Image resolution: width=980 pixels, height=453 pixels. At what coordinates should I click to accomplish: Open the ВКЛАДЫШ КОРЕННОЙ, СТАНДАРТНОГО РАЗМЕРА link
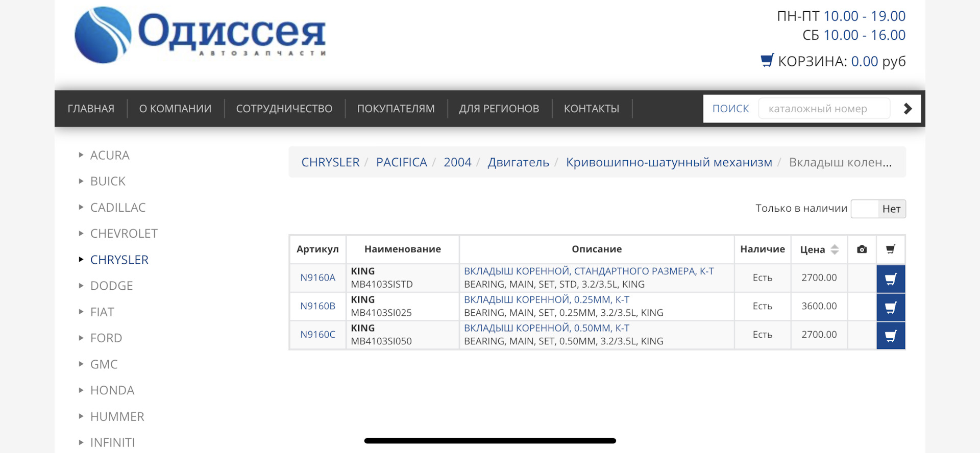(x=589, y=271)
